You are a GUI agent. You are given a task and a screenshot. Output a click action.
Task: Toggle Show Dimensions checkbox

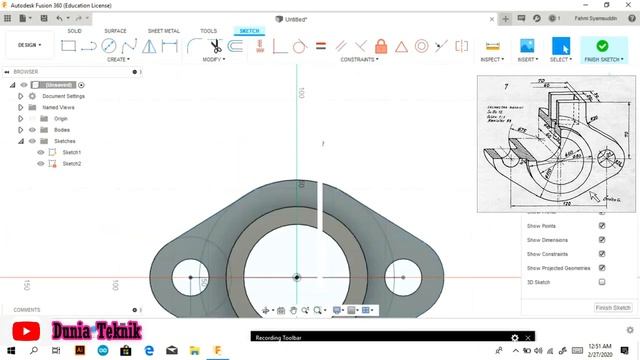coord(602,240)
